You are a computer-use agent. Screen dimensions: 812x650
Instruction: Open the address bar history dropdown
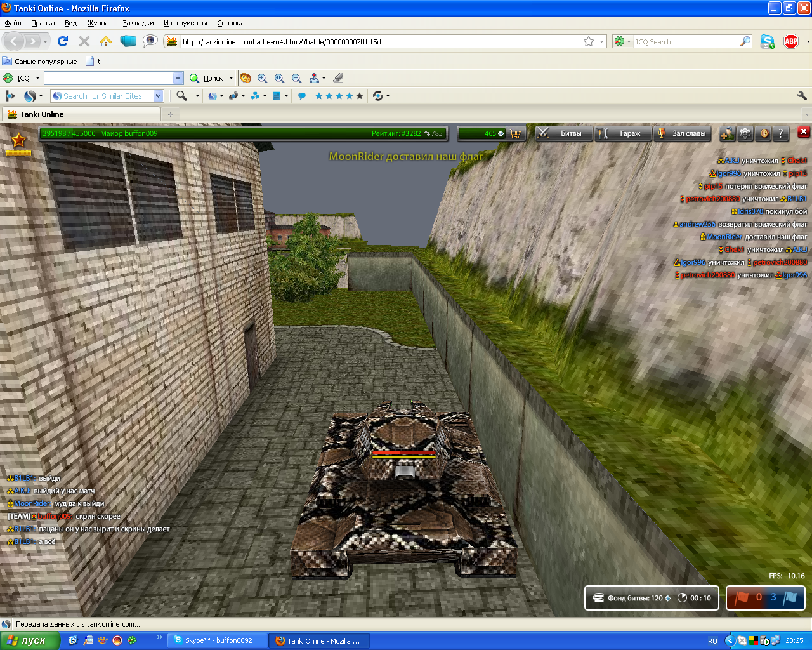click(601, 42)
